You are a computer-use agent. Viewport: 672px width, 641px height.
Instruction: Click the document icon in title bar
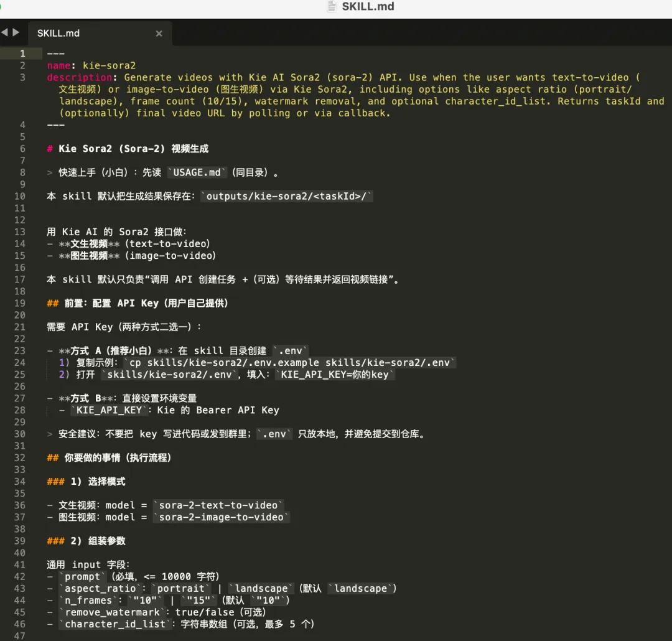click(x=332, y=6)
